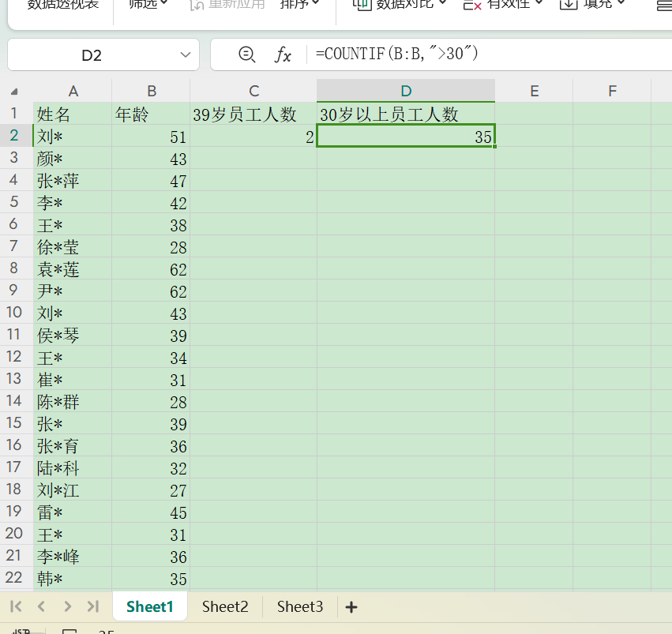Click cell B1 containing 年龄

pyautogui.click(x=151, y=114)
